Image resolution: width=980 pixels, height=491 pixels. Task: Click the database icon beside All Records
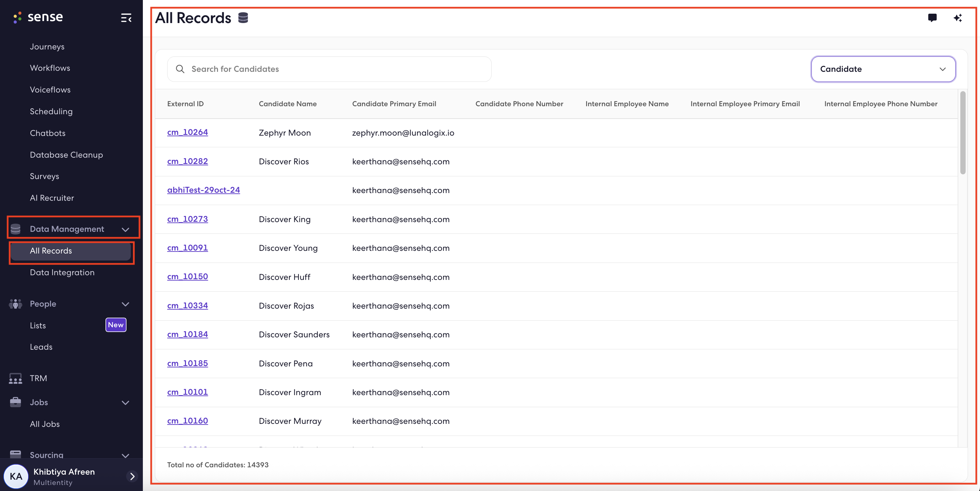pos(243,18)
